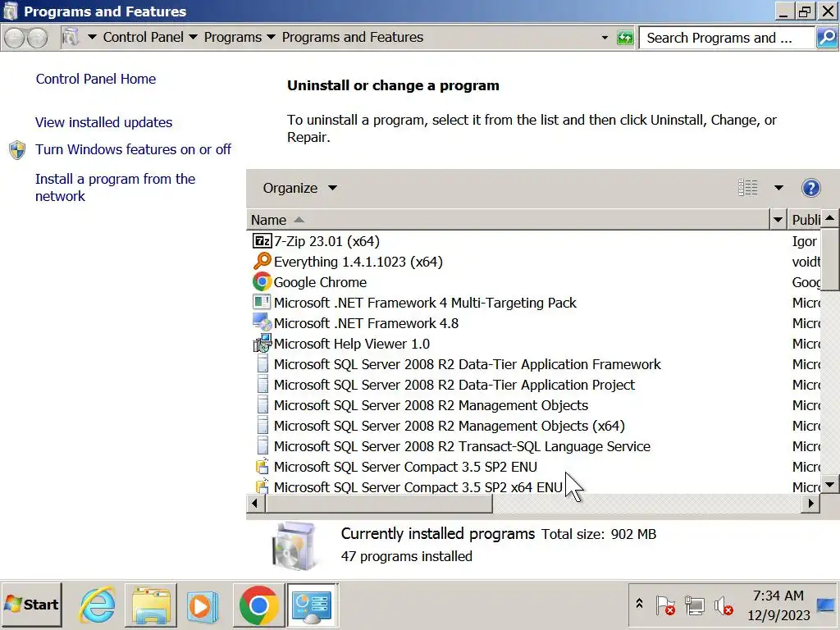Click the Google Chrome list icon
Image resolution: width=840 pixels, height=630 pixels.
pyautogui.click(x=262, y=282)
